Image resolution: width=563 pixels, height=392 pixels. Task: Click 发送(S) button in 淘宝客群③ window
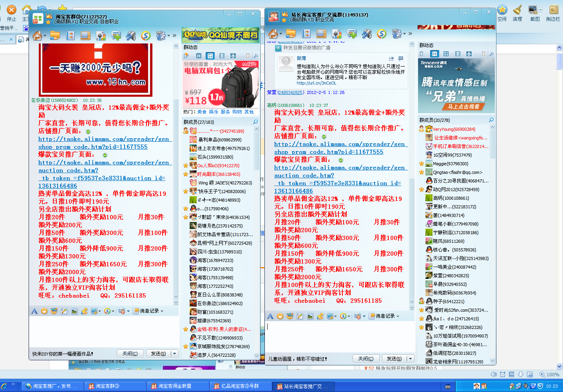[x=158, y=354]
